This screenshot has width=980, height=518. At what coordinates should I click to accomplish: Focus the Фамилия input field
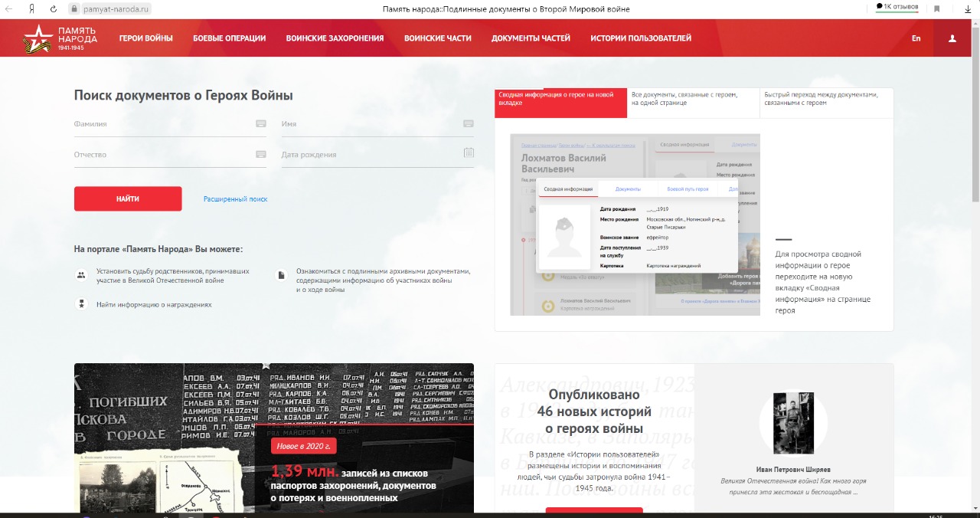(170, 123)
